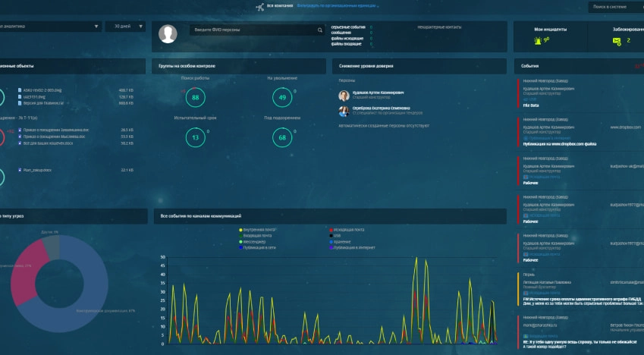
Task: Click the USB channel icon in first event
Action: 526,99
